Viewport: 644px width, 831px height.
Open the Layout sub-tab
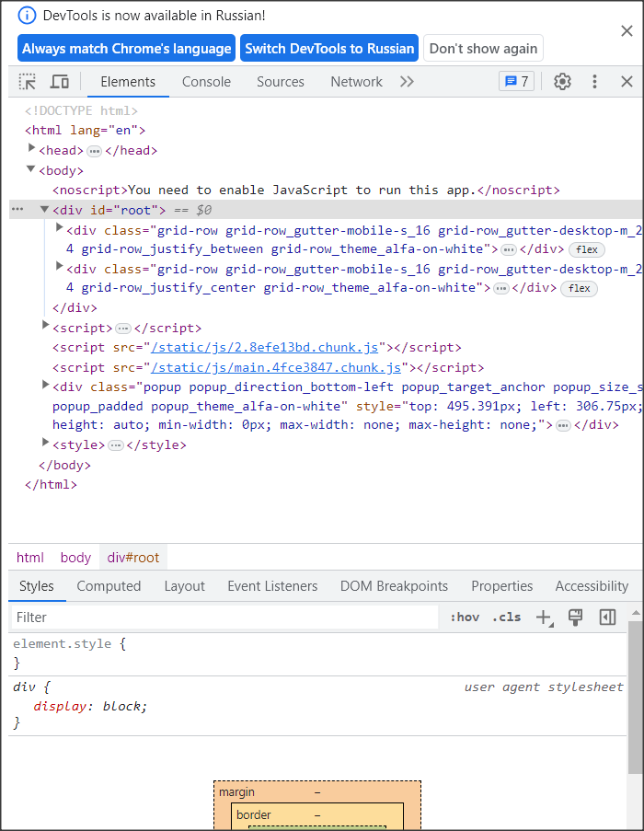click(x=184, y=586)
